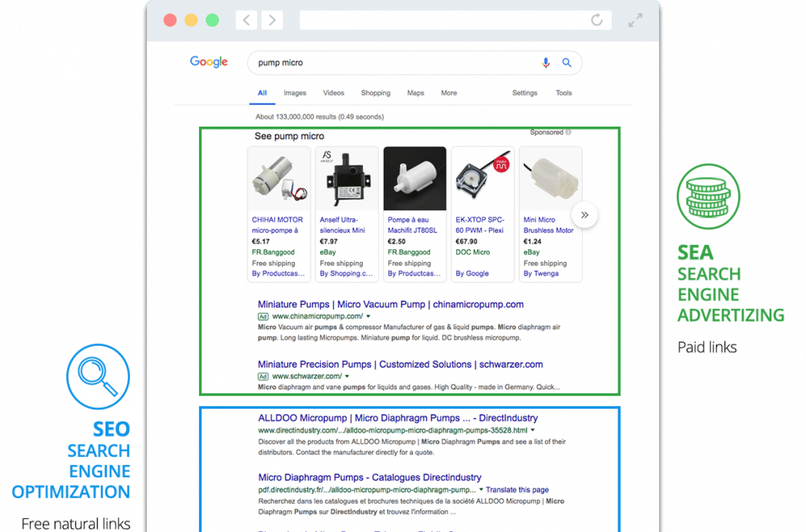Click the fullscreen expand arrows icon
Viewport: 806px width, 532px height.
(635, 20)
